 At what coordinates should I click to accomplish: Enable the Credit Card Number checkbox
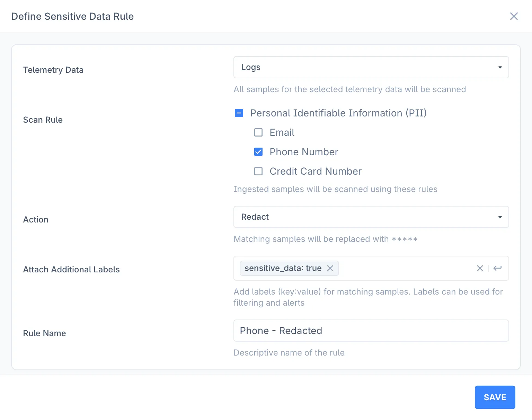pyautogui.click(x=258, y=171)
